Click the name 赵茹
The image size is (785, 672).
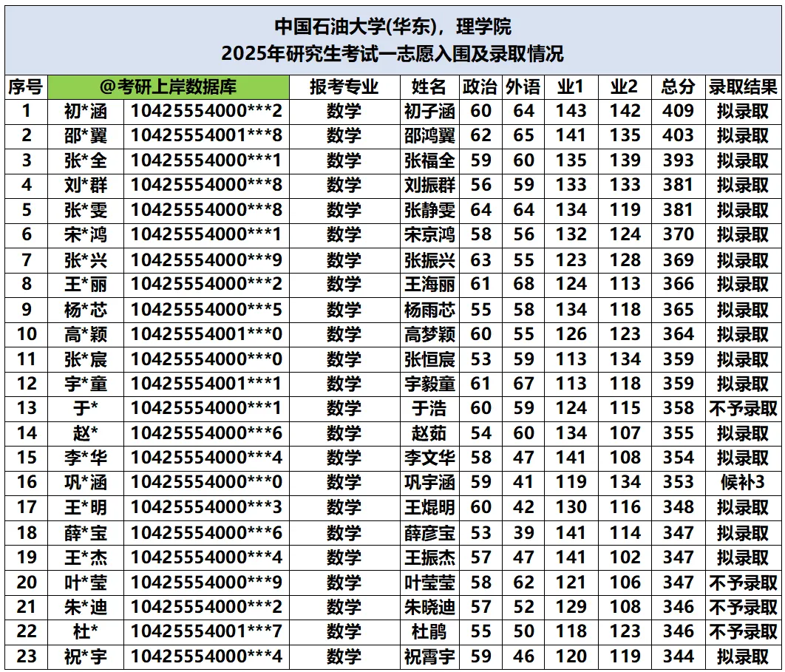click(x=429, y=434)
